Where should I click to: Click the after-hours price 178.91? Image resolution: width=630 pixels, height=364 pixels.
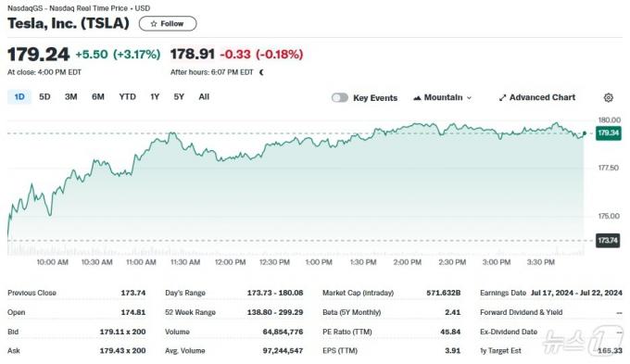click(193, 55)
